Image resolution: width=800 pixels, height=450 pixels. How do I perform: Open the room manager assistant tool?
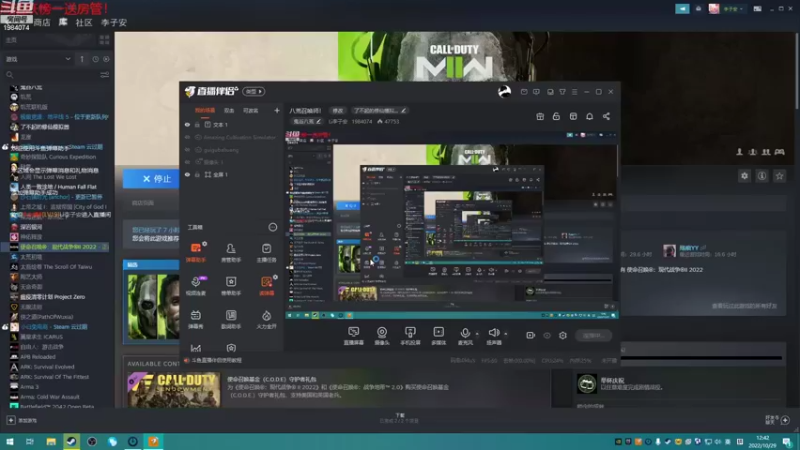pyautogui.click(x=231, y=252)
